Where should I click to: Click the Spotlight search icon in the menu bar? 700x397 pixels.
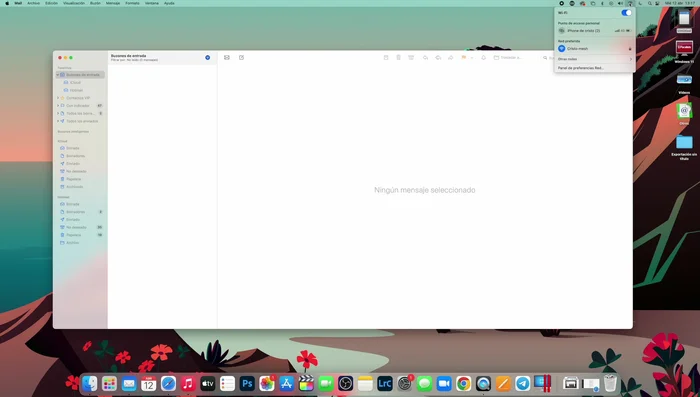(650, 3)
